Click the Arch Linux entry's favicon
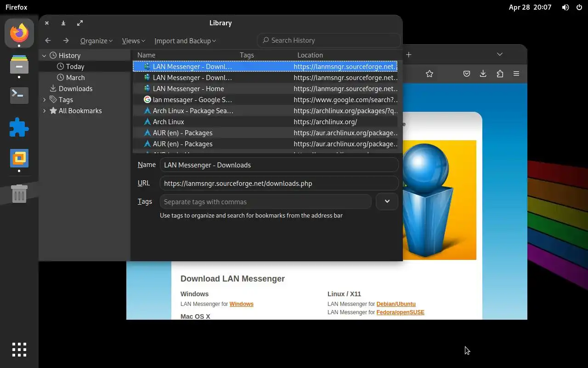 point(147,121)
